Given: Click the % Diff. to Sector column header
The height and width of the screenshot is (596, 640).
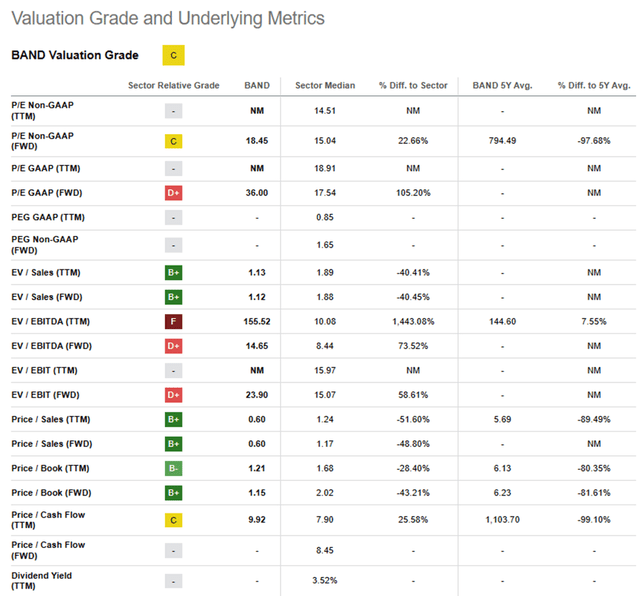Looking at the screenshot, I should point(413,85).
